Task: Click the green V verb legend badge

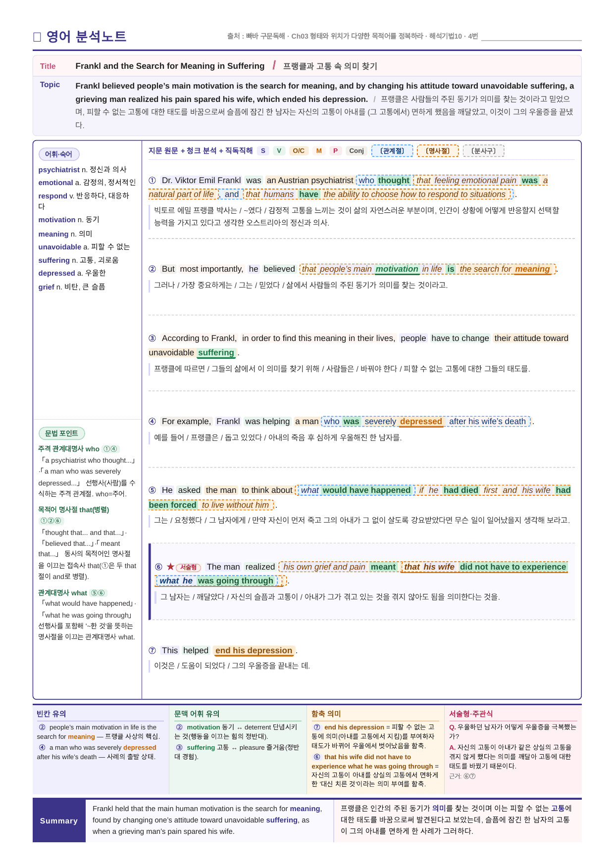Action: pos(279,151)
